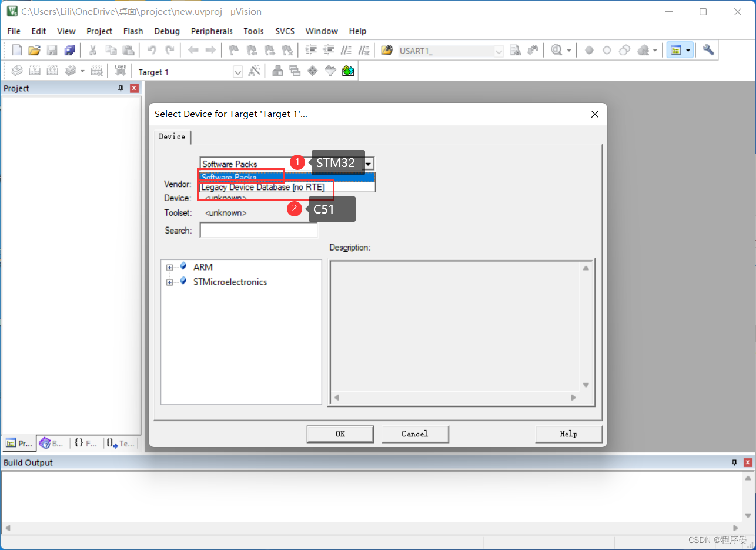Click the Manage Run-Time Environment green diamond icon
The image size is (756, 550).
point(313,71)
